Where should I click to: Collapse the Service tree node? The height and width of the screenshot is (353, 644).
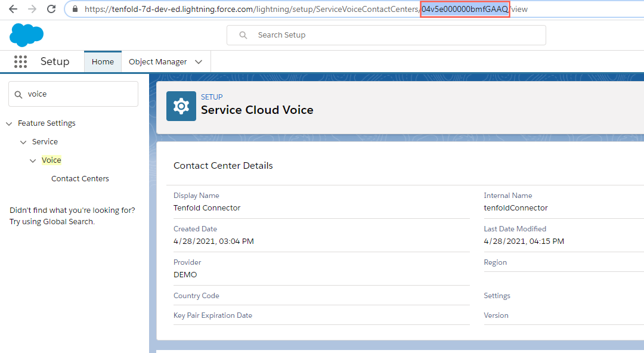23,143
